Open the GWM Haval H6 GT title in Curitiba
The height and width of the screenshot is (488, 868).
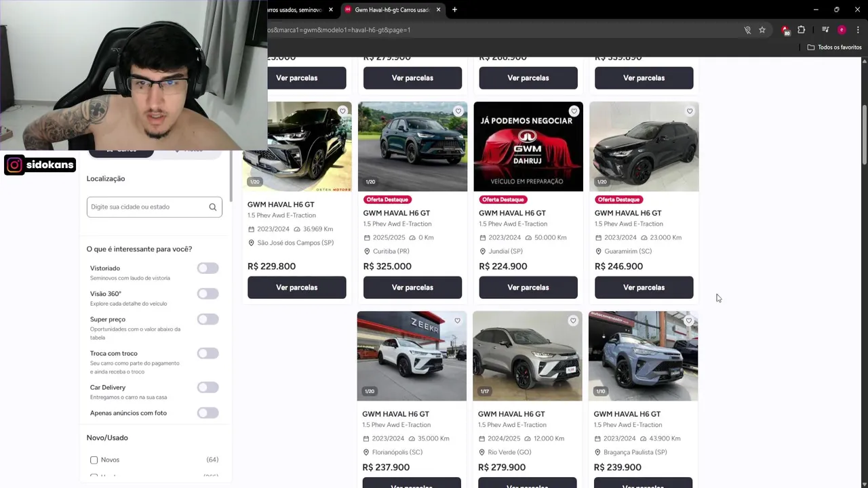point(397,213)
